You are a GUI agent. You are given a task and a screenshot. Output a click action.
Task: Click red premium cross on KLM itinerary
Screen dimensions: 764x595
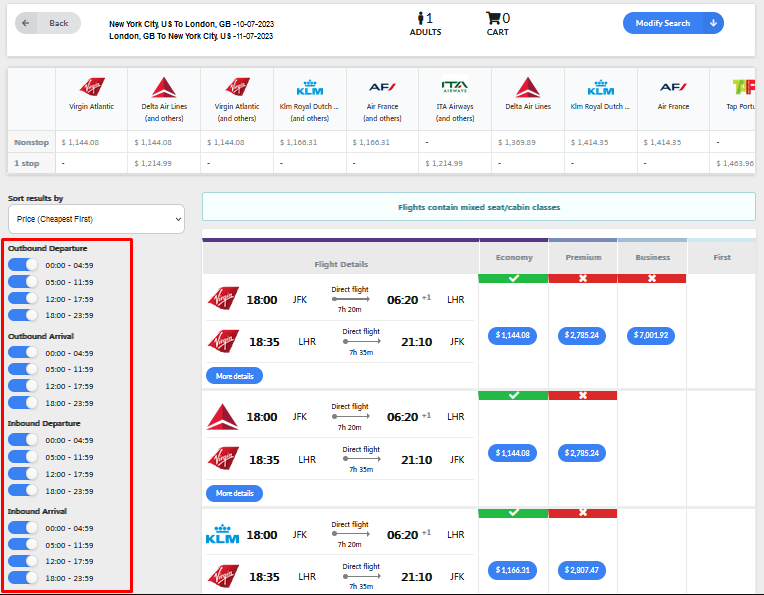(x=583, y=513)
